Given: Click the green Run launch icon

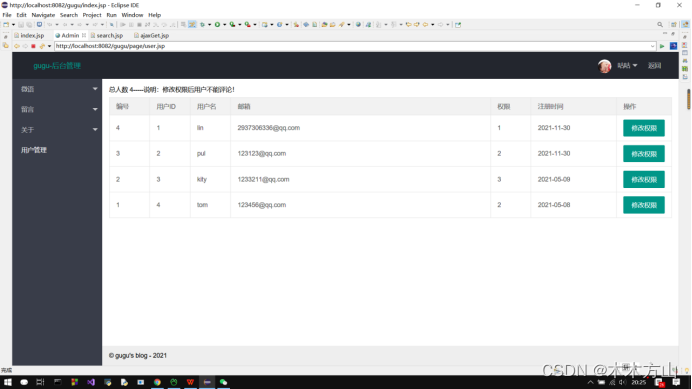Looking at the screenshot, I should (x=217, y=25).
